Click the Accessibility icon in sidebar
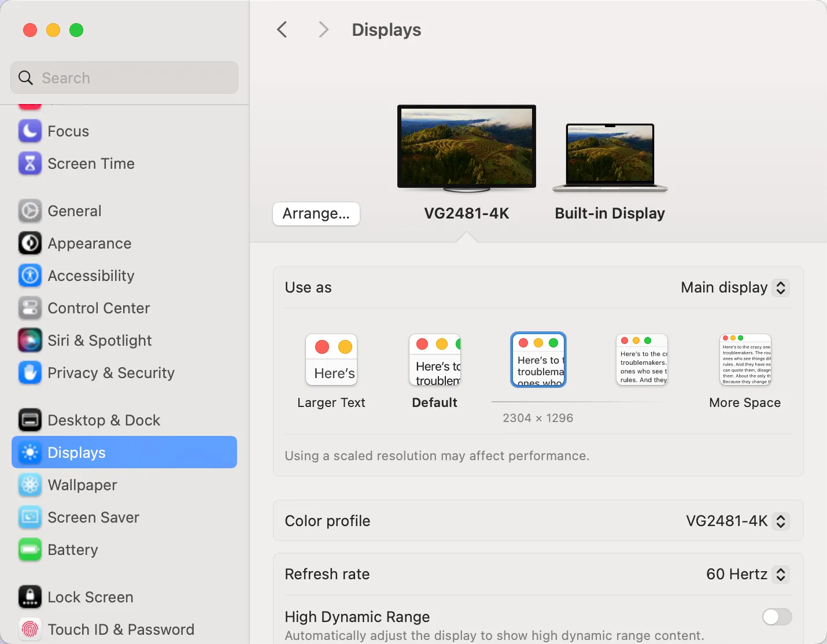The image size is (827, 644). (x=29, y=276)
